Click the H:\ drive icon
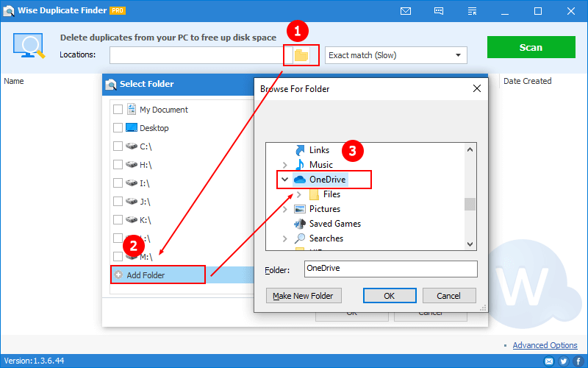The image size is (588, 368). click(132, 164)
